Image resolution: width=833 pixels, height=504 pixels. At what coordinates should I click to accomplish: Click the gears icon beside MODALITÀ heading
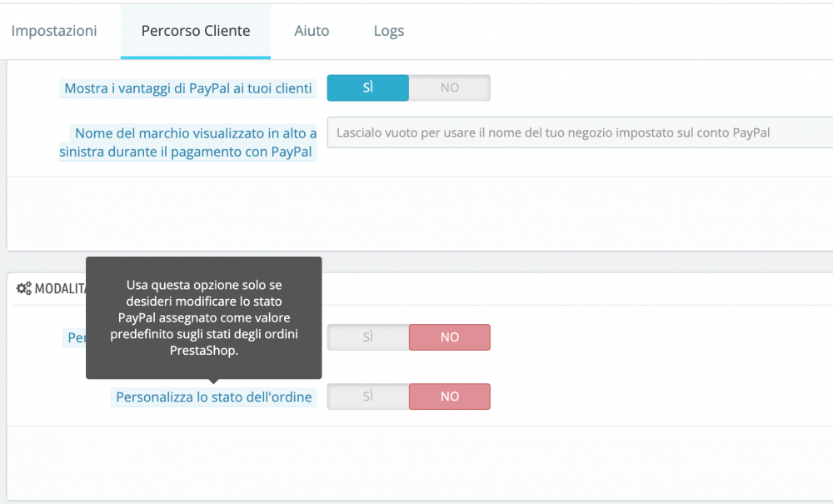pyautogui.click(x=23, y=288)
